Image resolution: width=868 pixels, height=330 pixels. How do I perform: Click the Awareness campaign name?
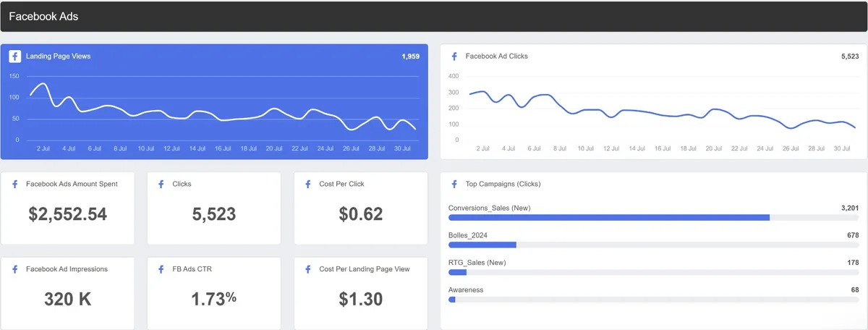[x=466, y=289]
